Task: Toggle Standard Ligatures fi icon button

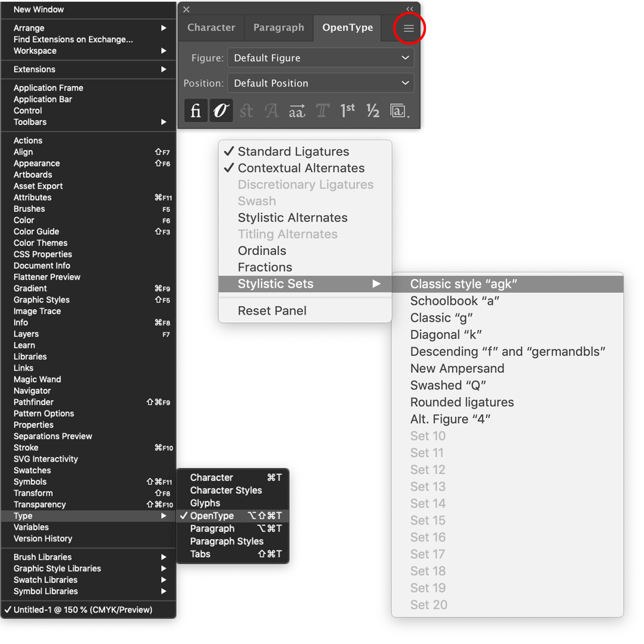Action: [196, 110]
